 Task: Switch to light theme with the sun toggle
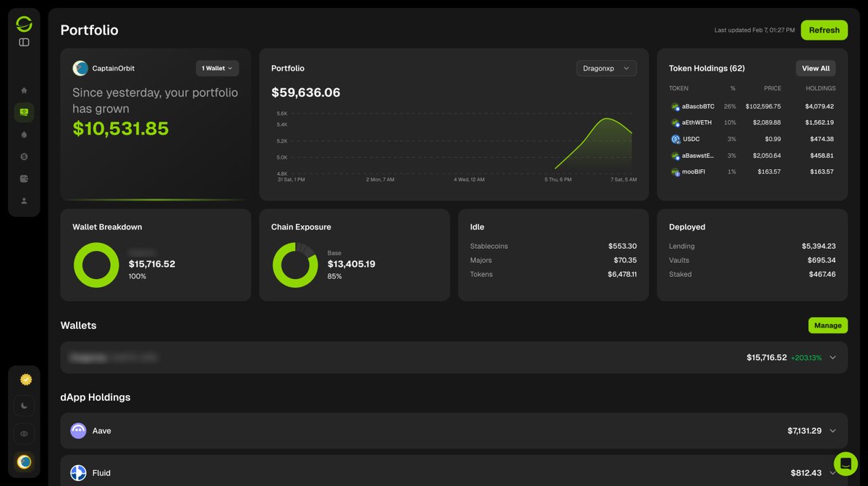click(24, 378)
